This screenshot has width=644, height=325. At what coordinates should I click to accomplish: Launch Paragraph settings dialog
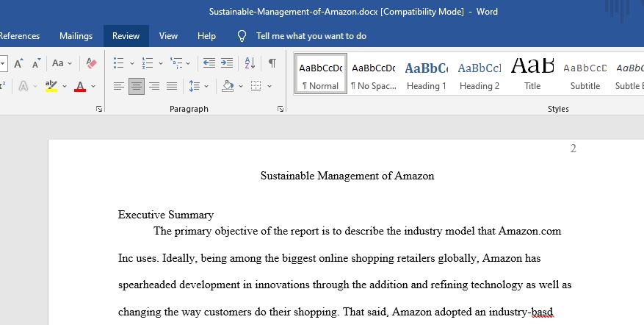point(280,109)
